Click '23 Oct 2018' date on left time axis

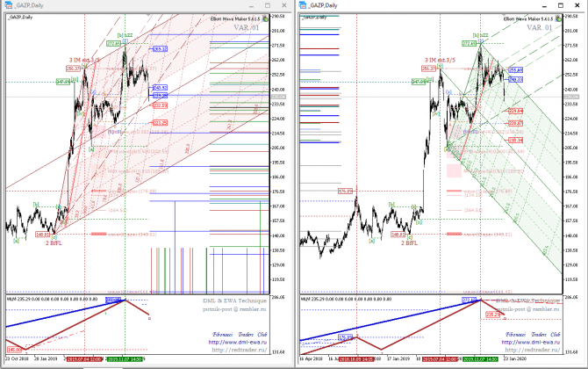coord(18,358)
